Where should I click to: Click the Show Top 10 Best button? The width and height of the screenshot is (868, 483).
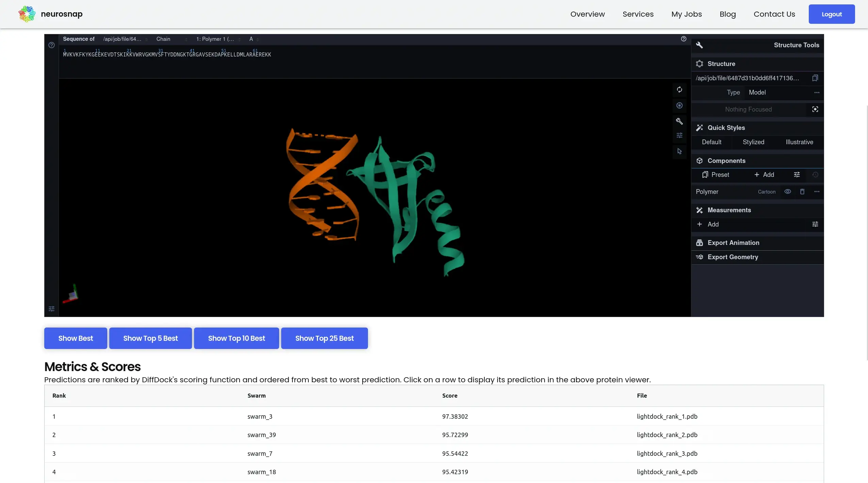236,338
